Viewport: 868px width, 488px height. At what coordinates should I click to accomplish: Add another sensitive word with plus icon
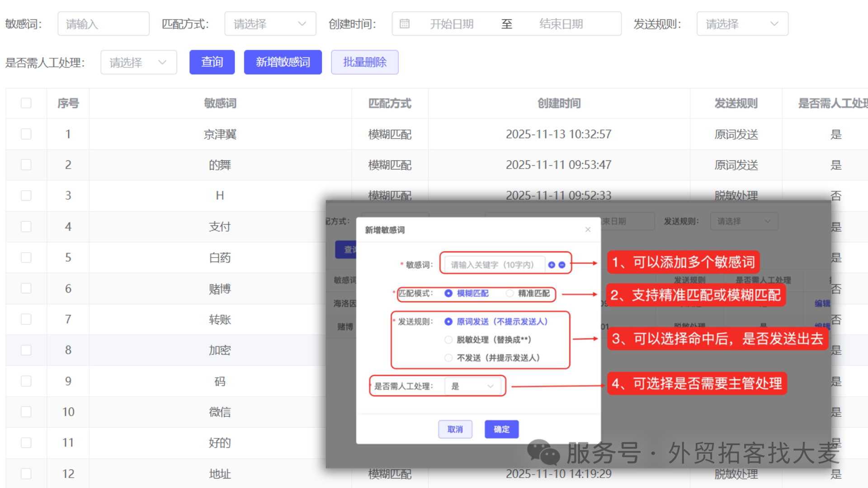point(552,265)
